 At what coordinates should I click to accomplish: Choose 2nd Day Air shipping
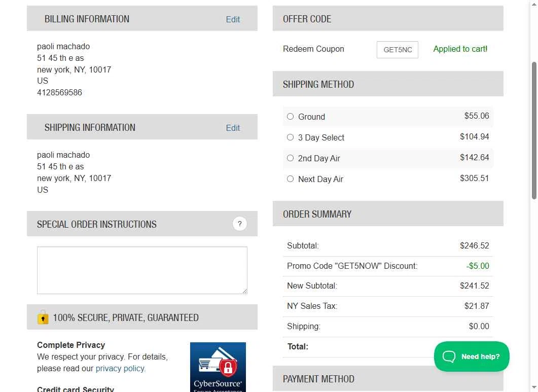tap(290, 158)
